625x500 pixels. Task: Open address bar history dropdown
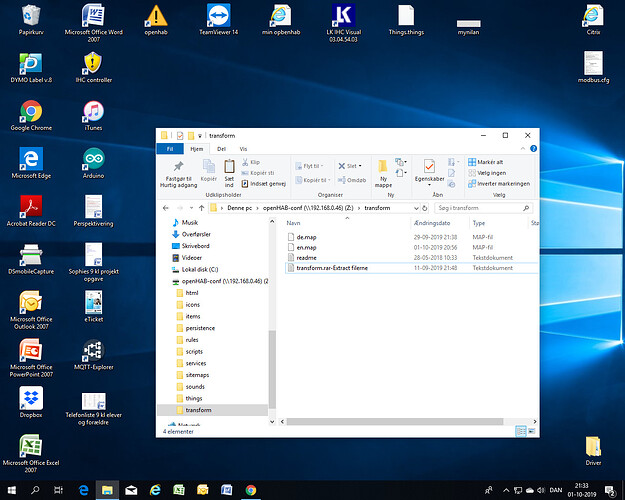[416, 208]
